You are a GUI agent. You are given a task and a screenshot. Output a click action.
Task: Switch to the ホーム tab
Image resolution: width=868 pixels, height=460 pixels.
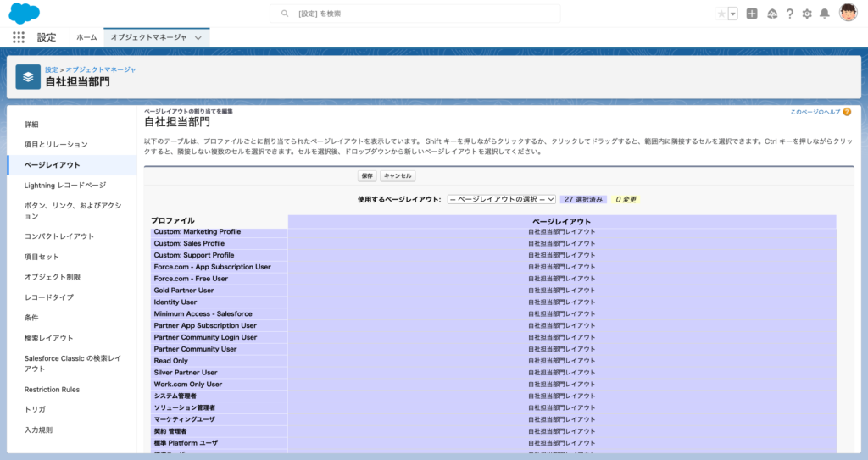point(86,37)
